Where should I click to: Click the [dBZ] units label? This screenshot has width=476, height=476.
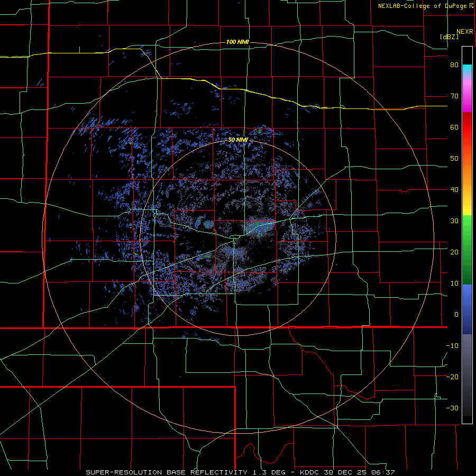click(449, 37)
